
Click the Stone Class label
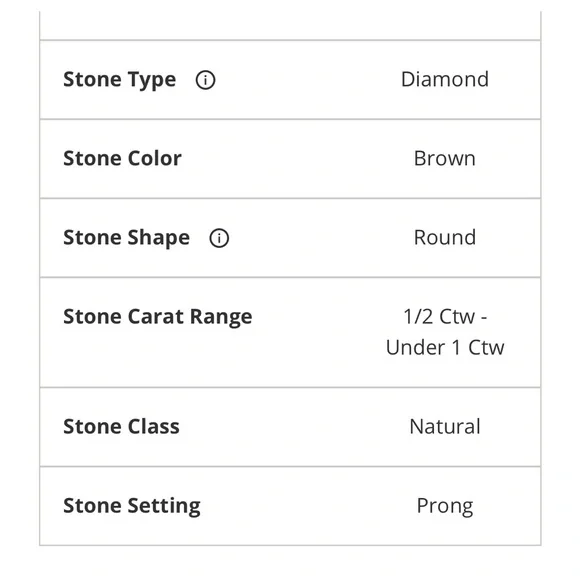click(x=121, y=426)
